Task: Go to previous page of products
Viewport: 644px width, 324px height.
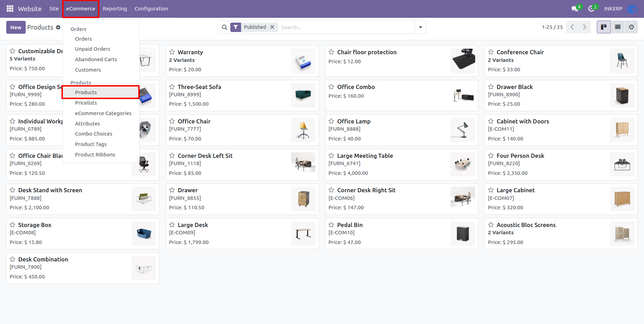Action: (x=572, y=27)
